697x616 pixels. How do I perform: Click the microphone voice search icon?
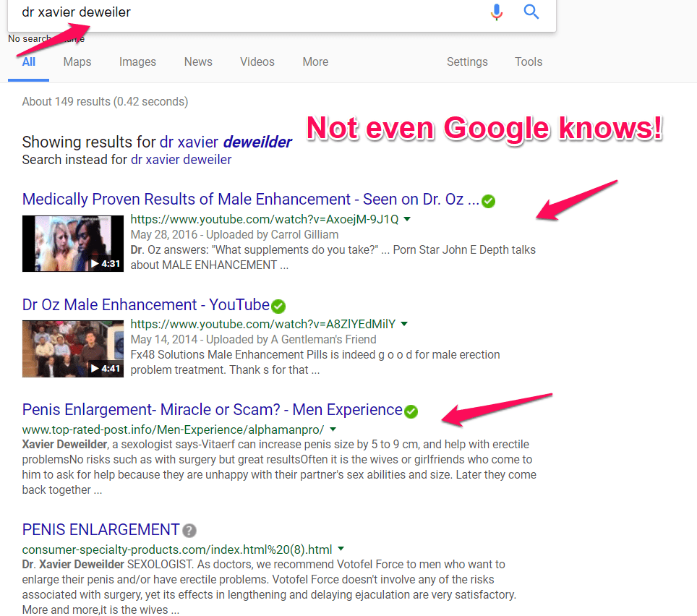pos(497,12)
